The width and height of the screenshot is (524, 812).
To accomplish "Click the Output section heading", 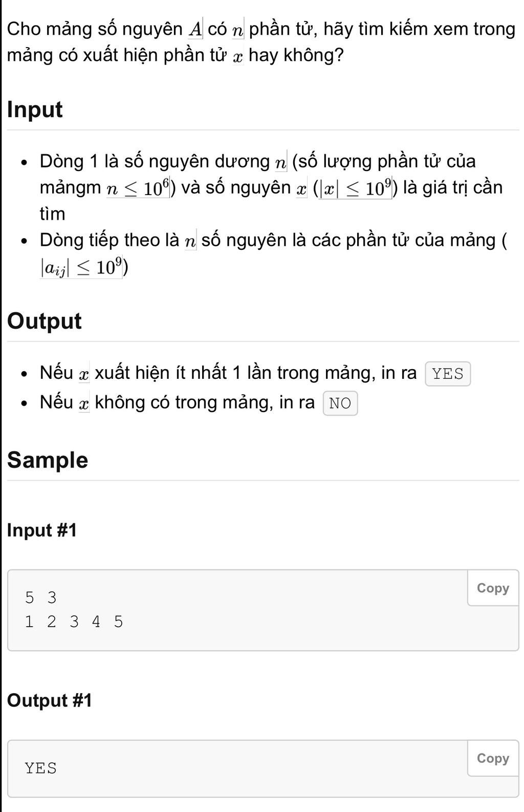I will coord(45,321).
